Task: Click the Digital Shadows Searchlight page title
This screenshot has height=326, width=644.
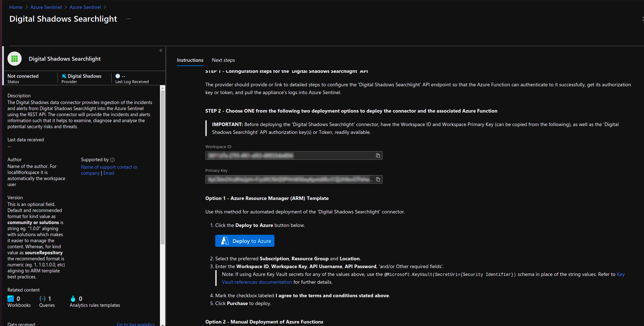Action: coord(63,19)
